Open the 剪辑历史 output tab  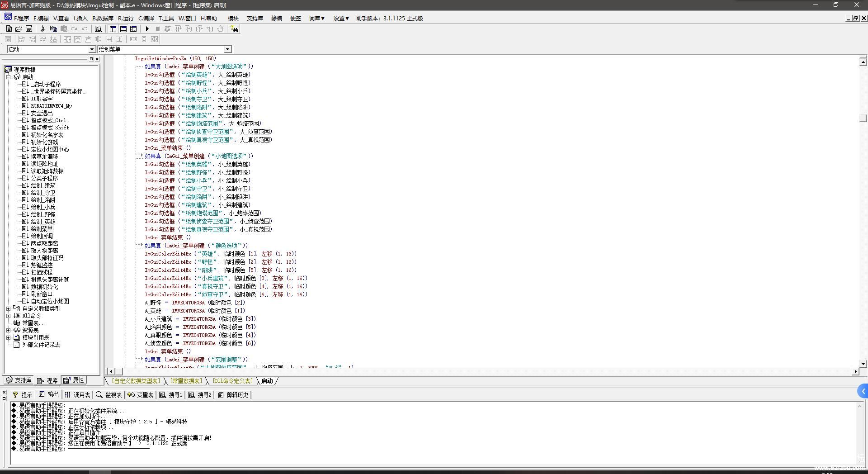[x=234, y=395]
